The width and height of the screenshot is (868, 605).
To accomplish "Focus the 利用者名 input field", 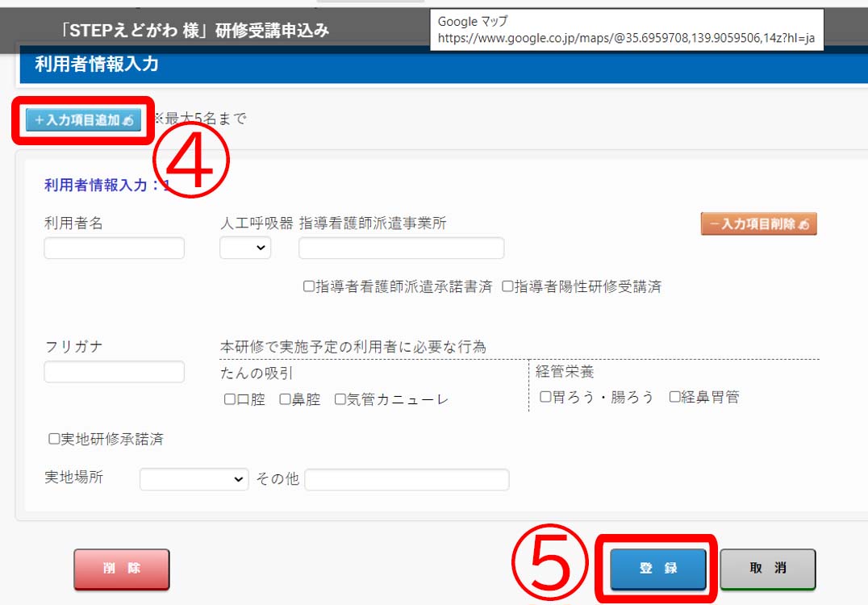I will (114, 248).
